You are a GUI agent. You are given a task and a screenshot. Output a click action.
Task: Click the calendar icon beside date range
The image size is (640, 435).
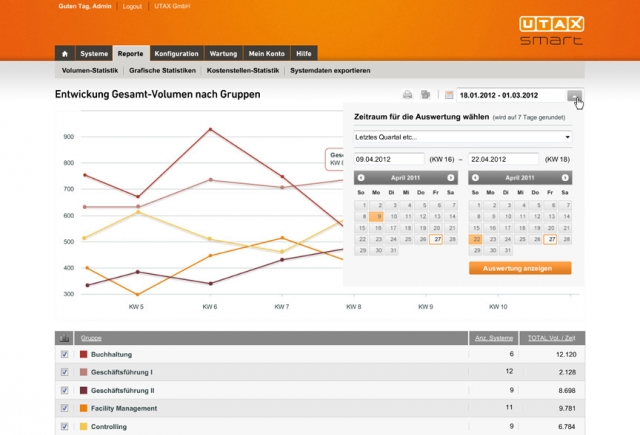tap(449, 95)
